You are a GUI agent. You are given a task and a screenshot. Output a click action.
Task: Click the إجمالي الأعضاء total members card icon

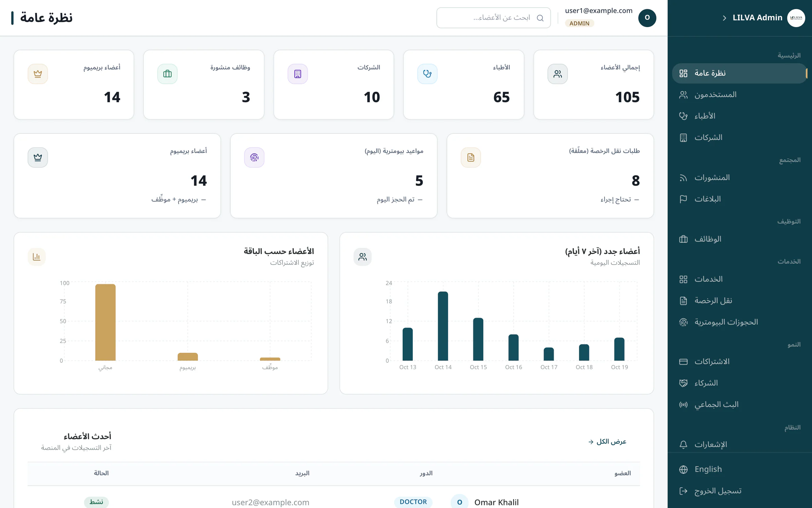coord(558,74)
